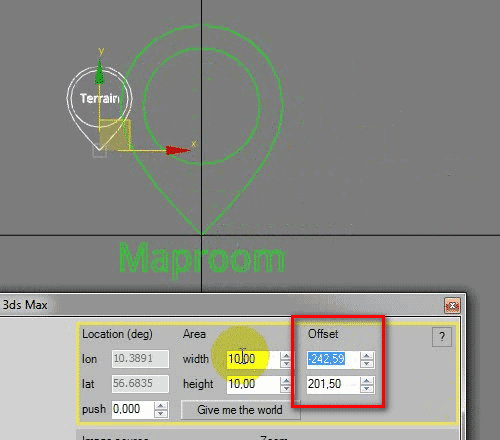Decrease the area width spinner value

click(286, 364)
